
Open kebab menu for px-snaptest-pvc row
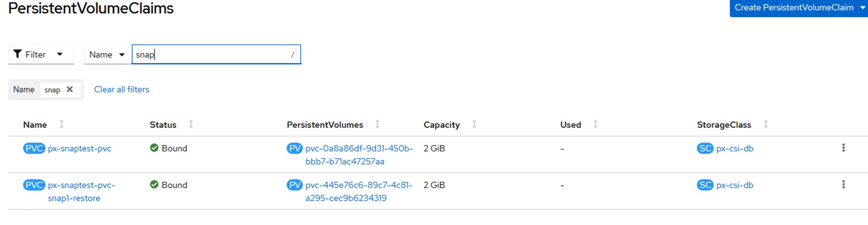(x=843, y=148)
